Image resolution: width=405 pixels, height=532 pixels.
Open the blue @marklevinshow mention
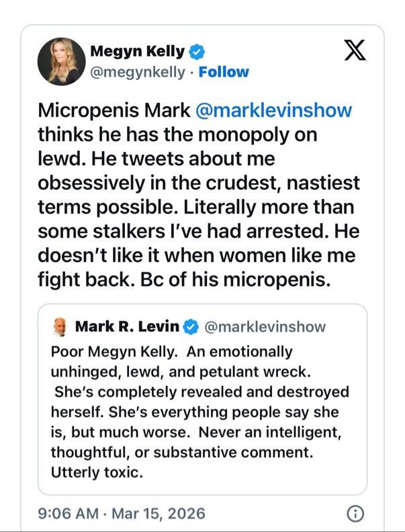(274, 110)
